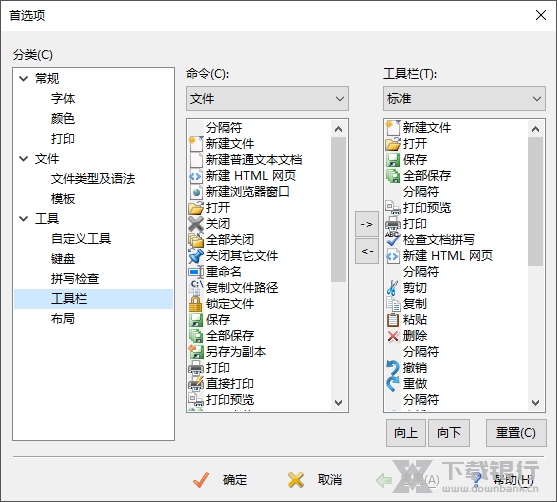The height and width of the screenshot is (502, 557).
Task: Select 颜色 in the category tree
Action: [x=63, y=118]
